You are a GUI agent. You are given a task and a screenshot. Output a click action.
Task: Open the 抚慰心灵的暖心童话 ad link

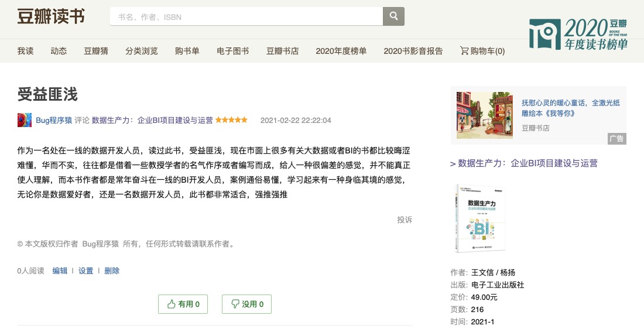[570, 108]
